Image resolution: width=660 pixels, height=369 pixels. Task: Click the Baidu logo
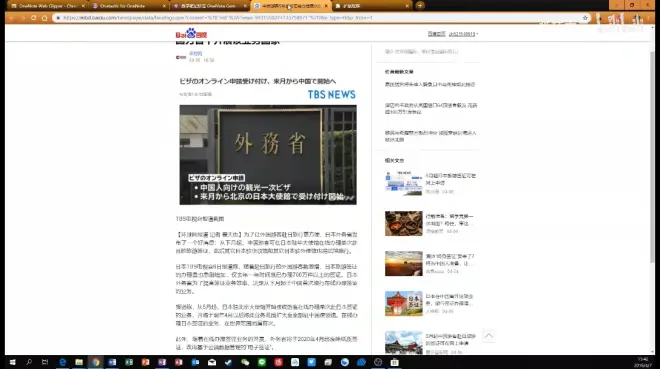tap(191, 34)
